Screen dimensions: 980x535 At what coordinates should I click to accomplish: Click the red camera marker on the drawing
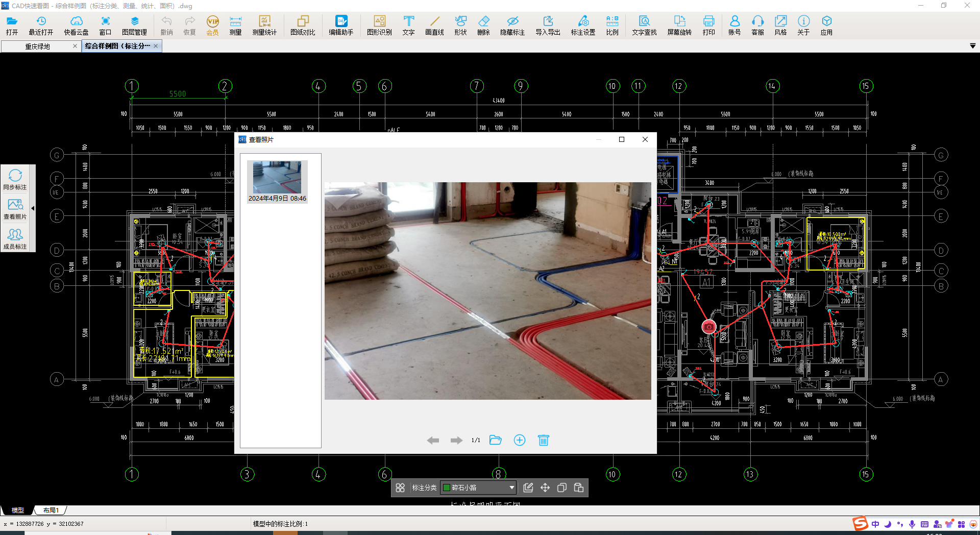point(708,327)
